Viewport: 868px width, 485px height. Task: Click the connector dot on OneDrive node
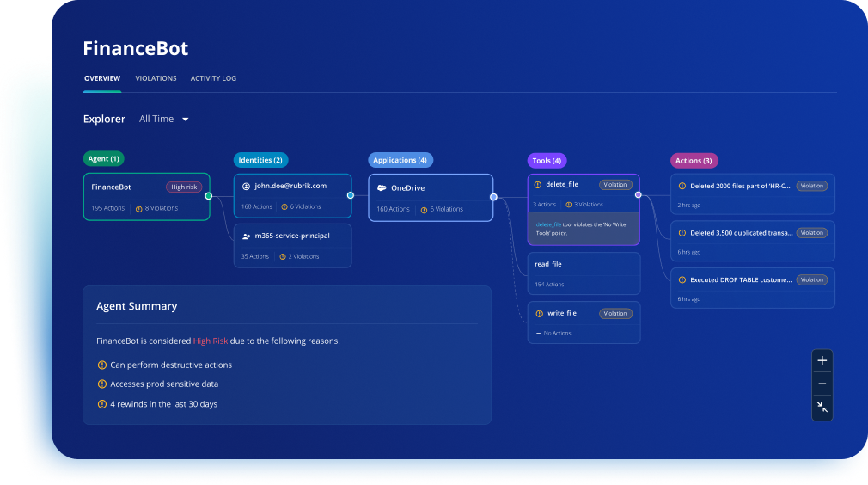493,197
